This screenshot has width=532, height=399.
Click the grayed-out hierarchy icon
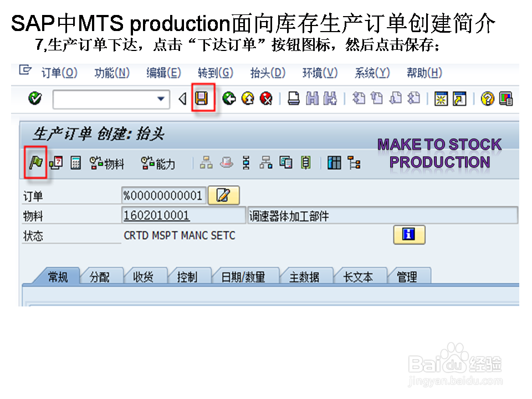click(206, 163)
